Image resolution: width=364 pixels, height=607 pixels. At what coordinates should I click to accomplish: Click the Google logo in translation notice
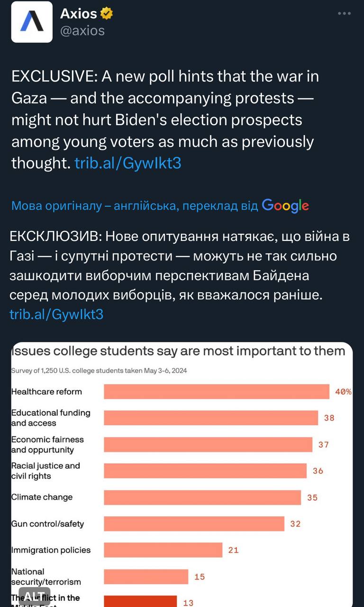285,205
